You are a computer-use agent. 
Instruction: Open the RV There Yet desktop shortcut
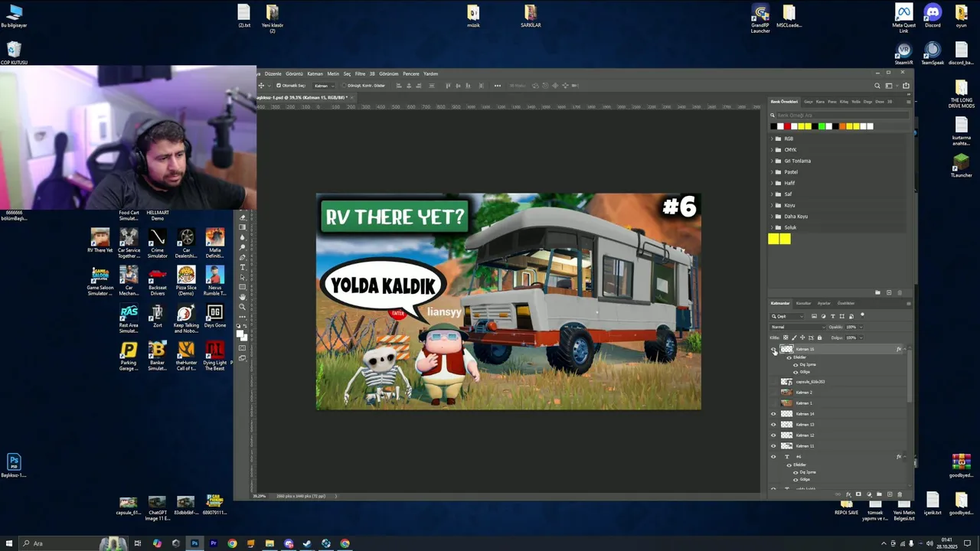(x=100, y=240)
